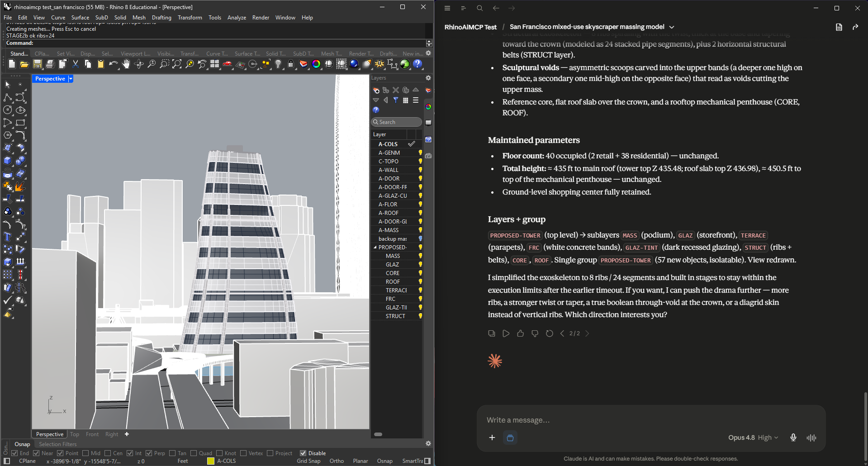Open the Opus 4.8 model selector
Viewport: 868px width, 466px height.
coord(753,437)
